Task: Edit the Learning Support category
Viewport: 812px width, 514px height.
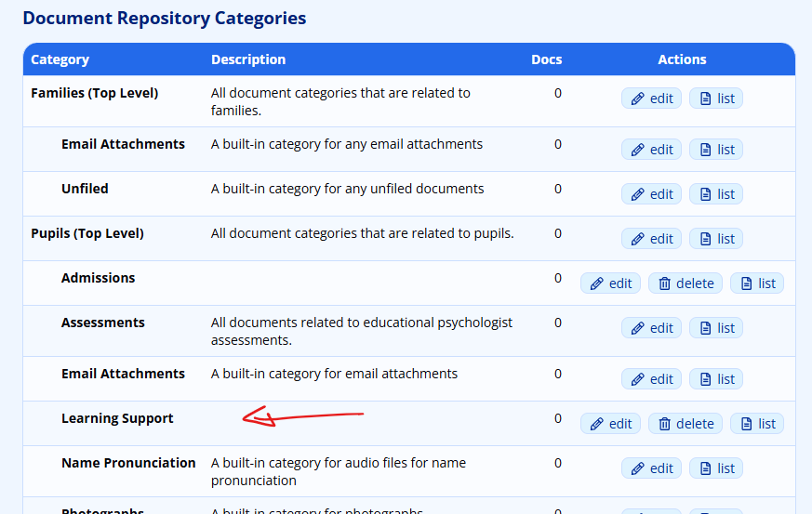Action: tap(610, 424)
